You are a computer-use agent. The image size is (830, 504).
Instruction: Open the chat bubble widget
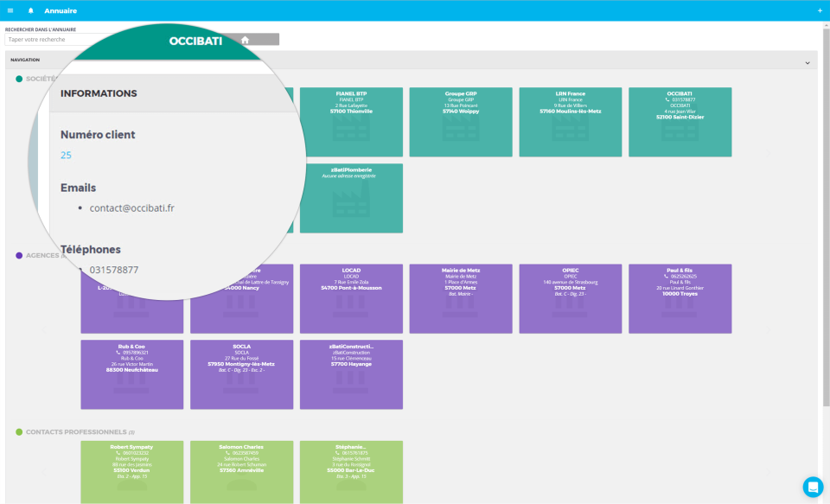813,487
